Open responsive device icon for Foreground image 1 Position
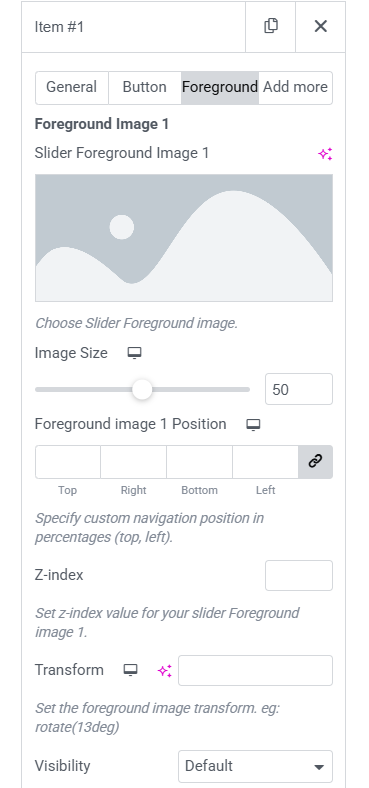The image size is (369, 788). tap(253, 425)
